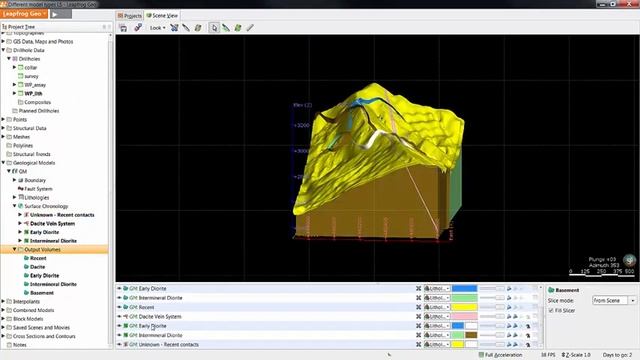Click the black icon in Unknown - Recent contacts row
640x360 pixels.
528,345
